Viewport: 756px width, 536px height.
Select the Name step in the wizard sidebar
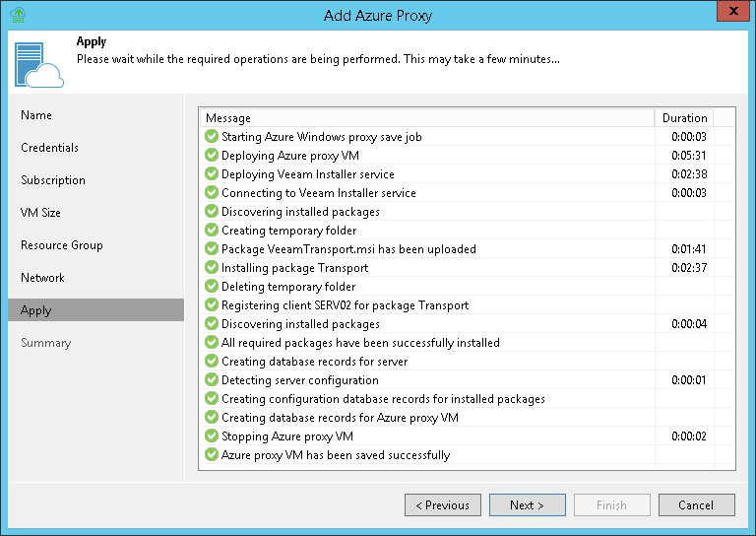pyautogui.click(x=36, y=115)
